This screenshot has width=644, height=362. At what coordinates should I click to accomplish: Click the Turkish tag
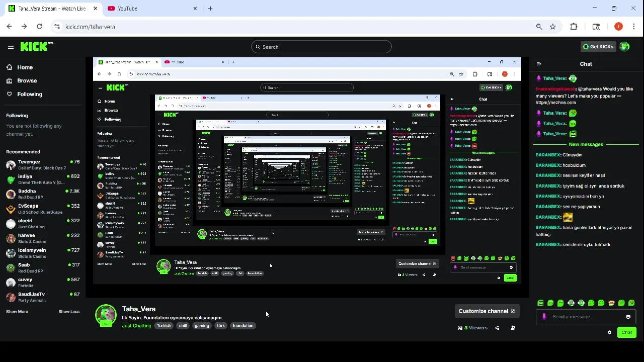164,326
